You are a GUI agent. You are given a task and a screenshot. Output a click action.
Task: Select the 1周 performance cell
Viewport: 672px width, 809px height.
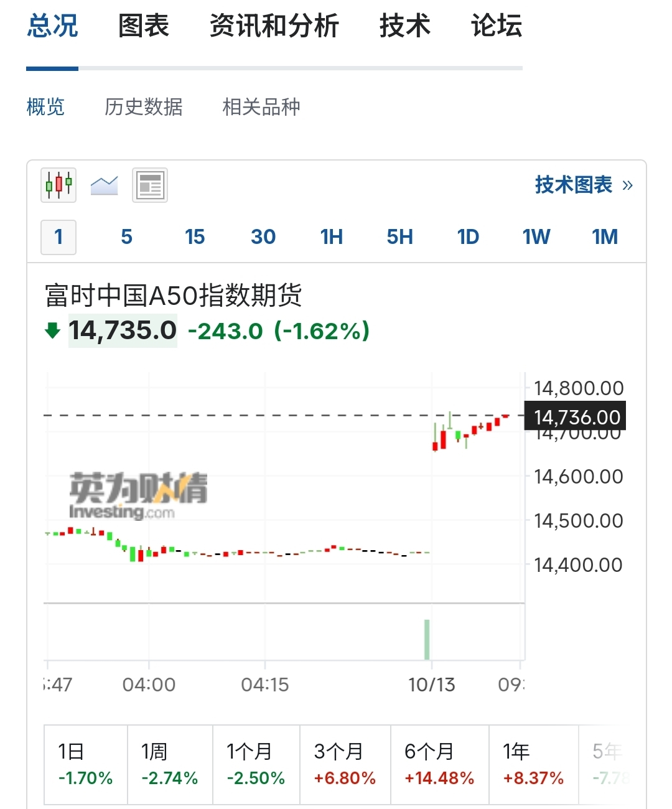coord(170,765)
